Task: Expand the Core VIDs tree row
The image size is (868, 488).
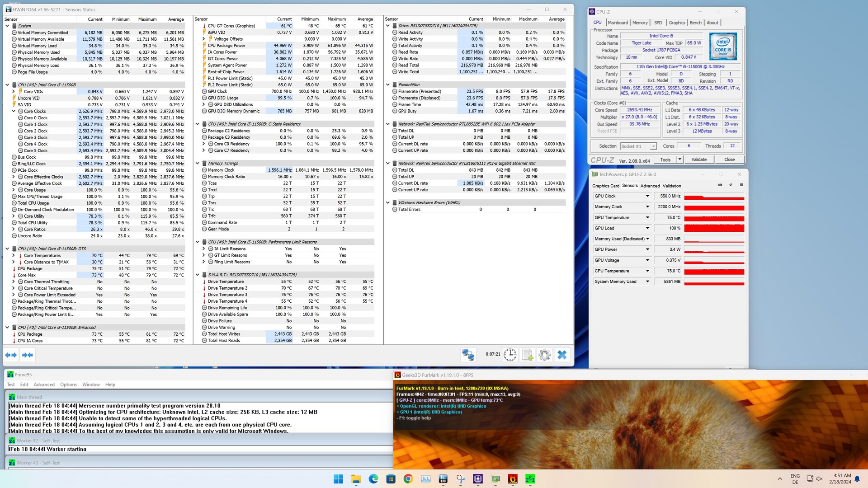Action: [x=14, y=91]
